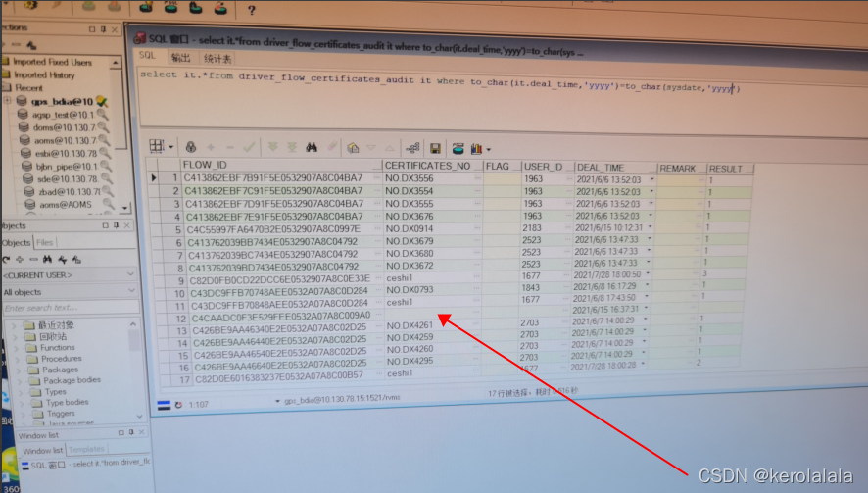Click the binoculars find icon in grid toolbar

(312, 147)
